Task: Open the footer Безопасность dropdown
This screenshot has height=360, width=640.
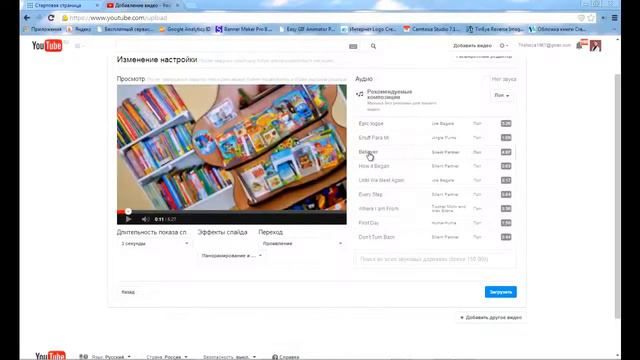Action: (x=229, y=357)
